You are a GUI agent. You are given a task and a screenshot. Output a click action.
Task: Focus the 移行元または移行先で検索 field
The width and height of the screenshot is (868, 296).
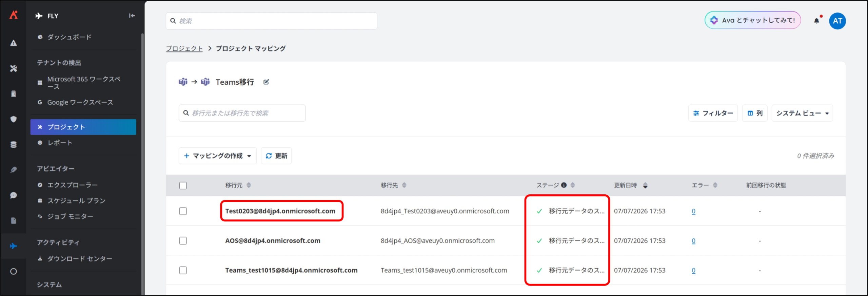point(242,113)
